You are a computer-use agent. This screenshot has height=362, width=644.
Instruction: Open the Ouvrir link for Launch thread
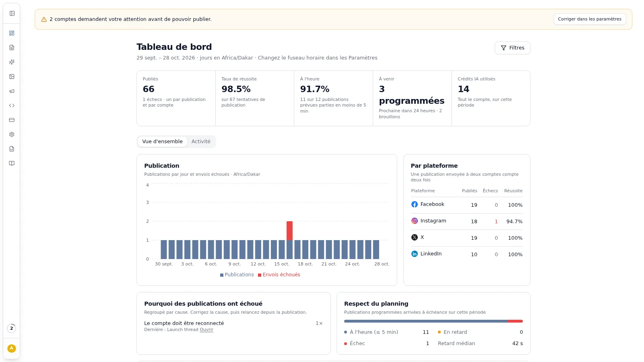click(x=206, y=329)
